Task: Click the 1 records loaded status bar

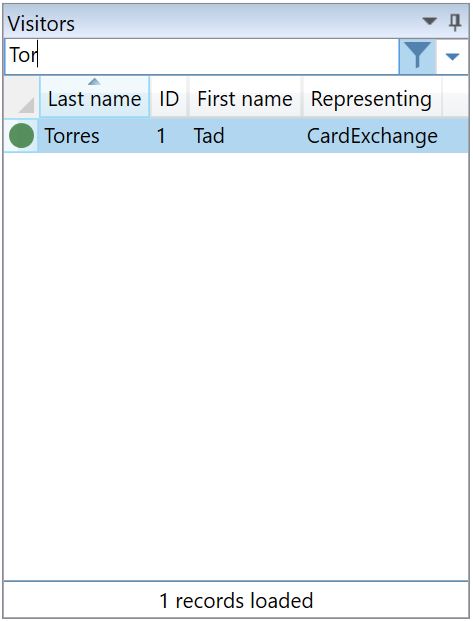Action: (x=236, y=600)
